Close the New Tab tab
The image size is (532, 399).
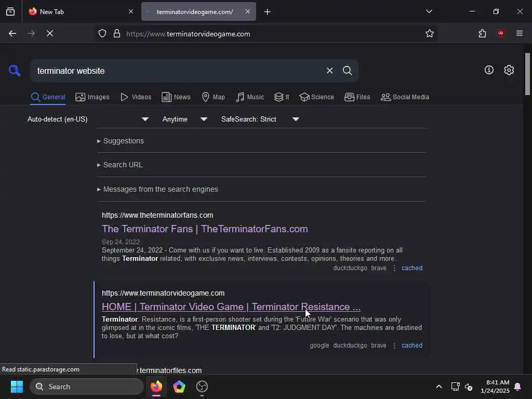coord(131,11)
